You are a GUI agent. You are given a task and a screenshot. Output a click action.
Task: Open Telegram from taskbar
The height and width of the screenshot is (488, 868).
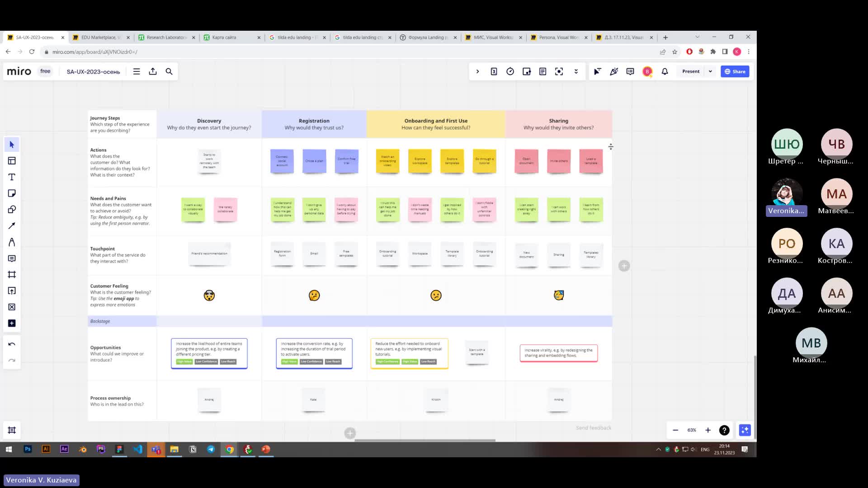pos(211,449)
